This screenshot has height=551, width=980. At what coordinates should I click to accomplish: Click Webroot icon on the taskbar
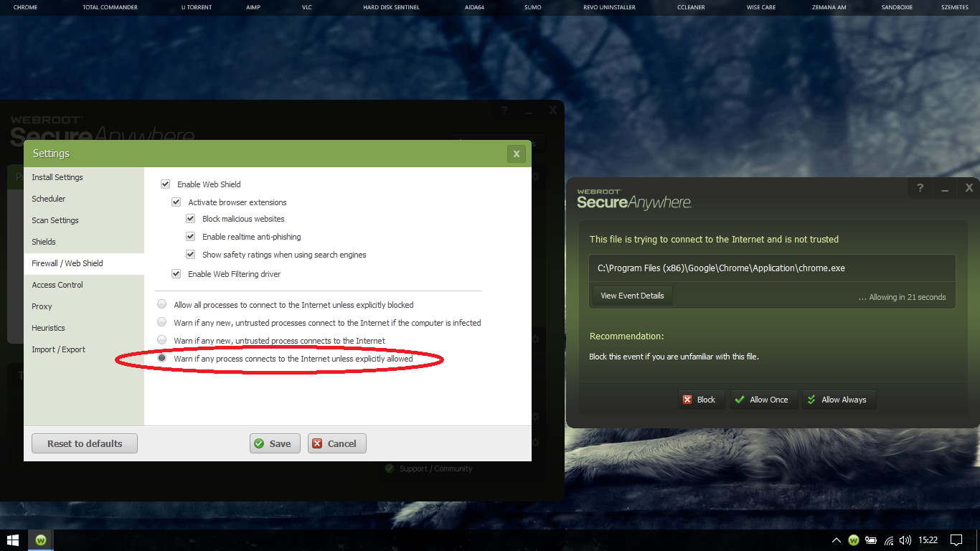(41, 540)
